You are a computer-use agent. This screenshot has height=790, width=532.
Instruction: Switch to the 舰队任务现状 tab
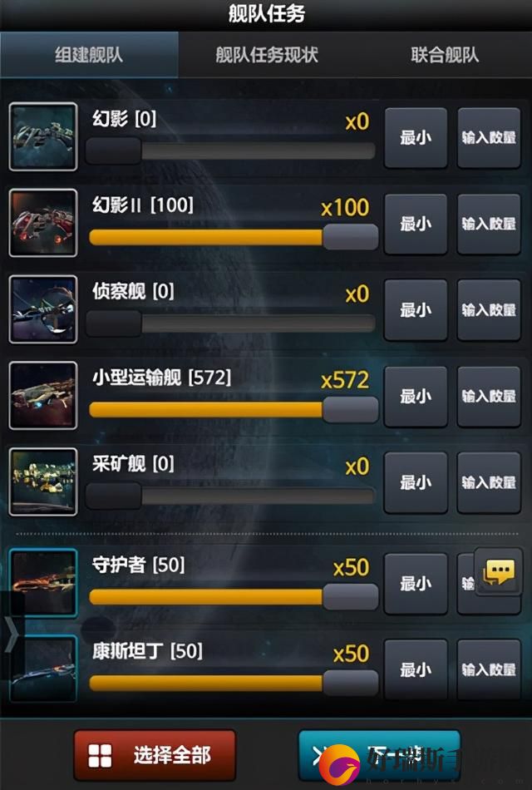(267, 55)
